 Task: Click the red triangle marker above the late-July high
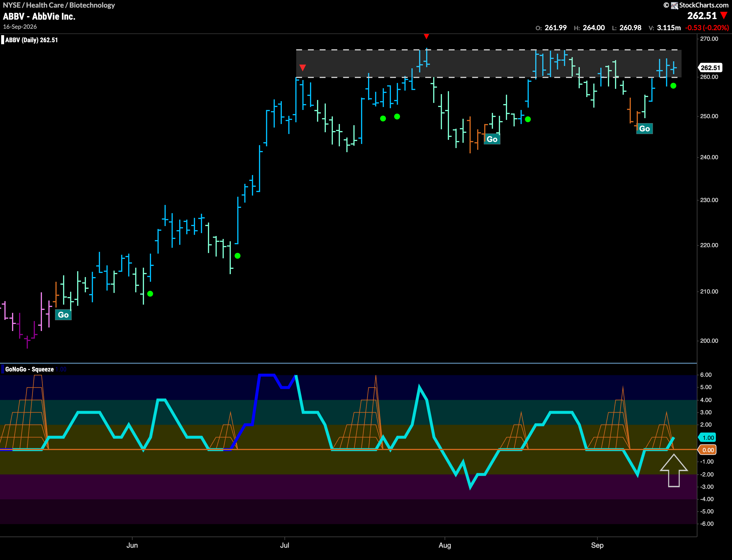click(426, 36)
